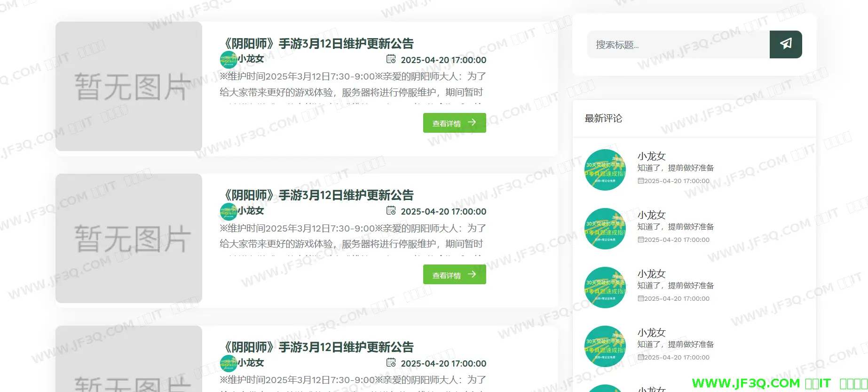Click second article's 暂无图片 placeholder thumbnail
Image resolution: width=868 pixels, height=392 pixels.
point(129,238)
